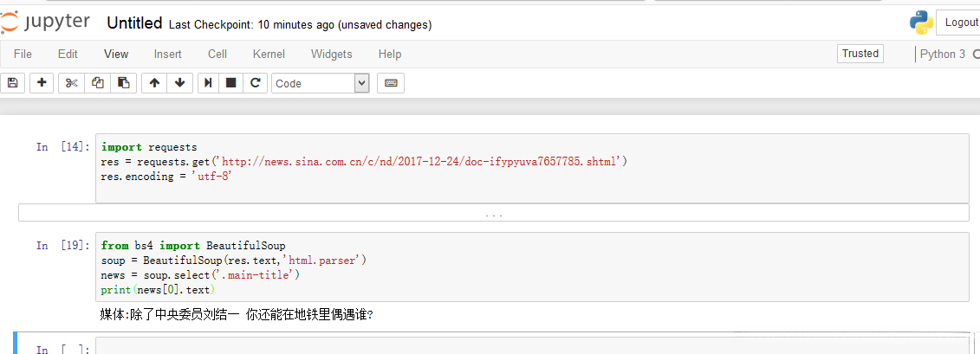Image resolution: width=980 pixels, height=354 pixels.
Task: Insert a new cell below
Action: click(42, 83)
